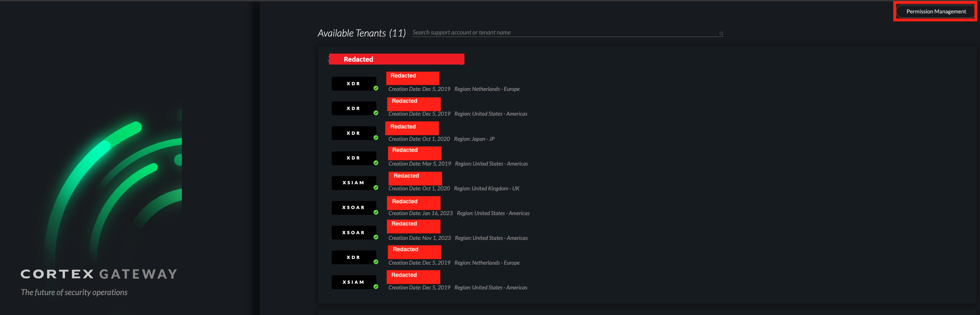This screenshot has width=980, height=315.
Task: Click the green checkmark on the Nov 2023 XSOAR tenant
Action: coord(376,237)
